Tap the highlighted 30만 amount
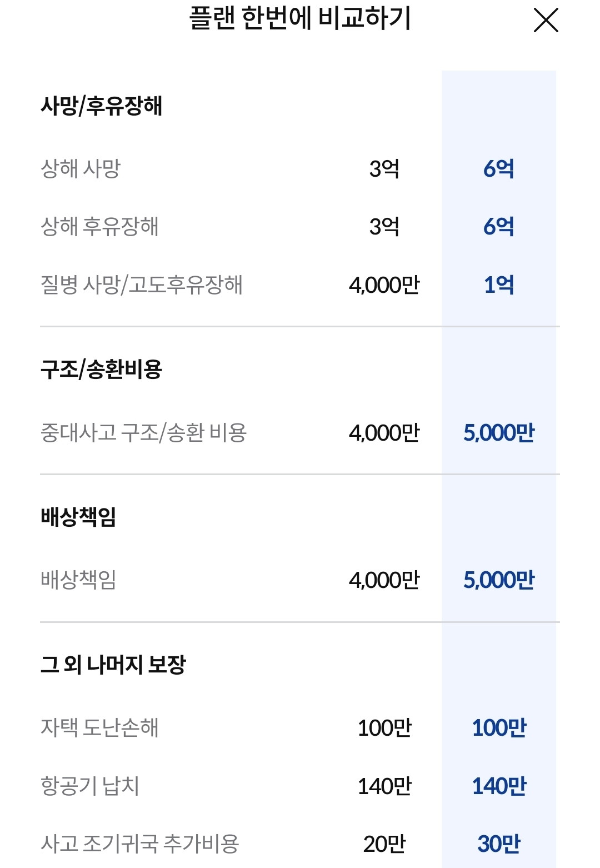 tap(498, 844)
